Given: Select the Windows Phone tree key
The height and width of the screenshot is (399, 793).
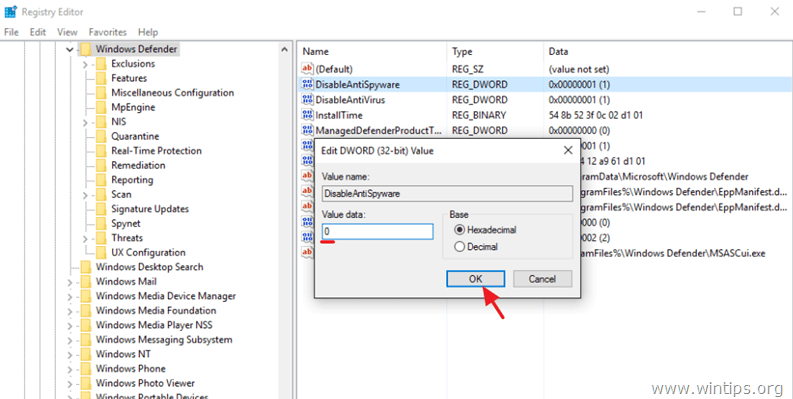Looking at the screenshot, I should tap(130, 369).
